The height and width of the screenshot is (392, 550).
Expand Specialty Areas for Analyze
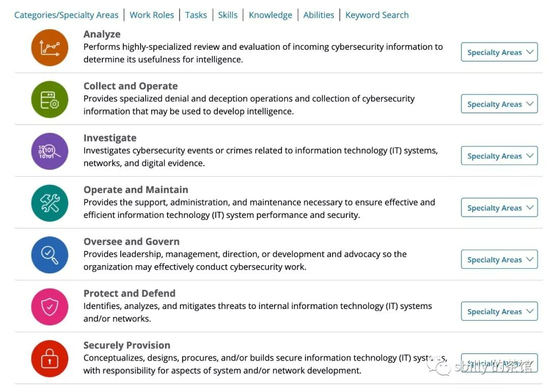pos(499,52)
